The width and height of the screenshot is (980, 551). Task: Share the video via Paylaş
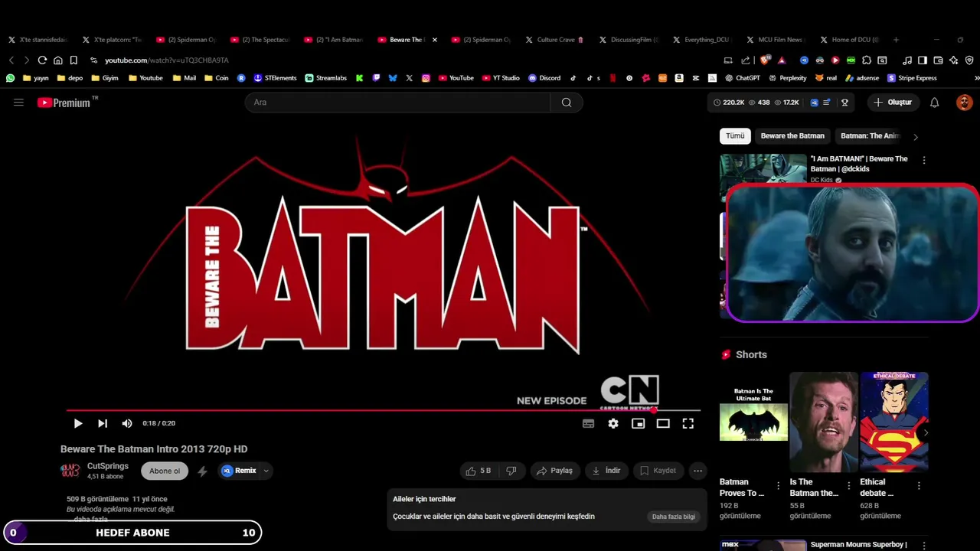pos(554,471)
